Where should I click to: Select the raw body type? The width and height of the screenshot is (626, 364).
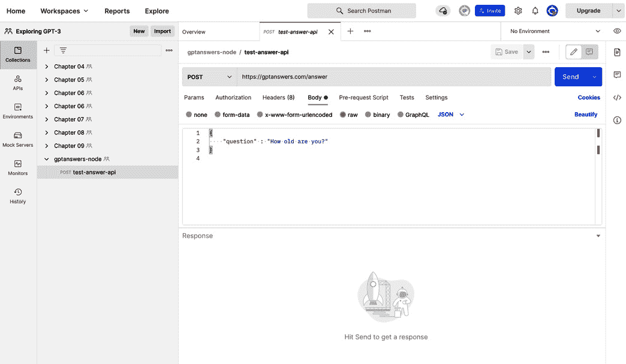[x=348, y=114]
